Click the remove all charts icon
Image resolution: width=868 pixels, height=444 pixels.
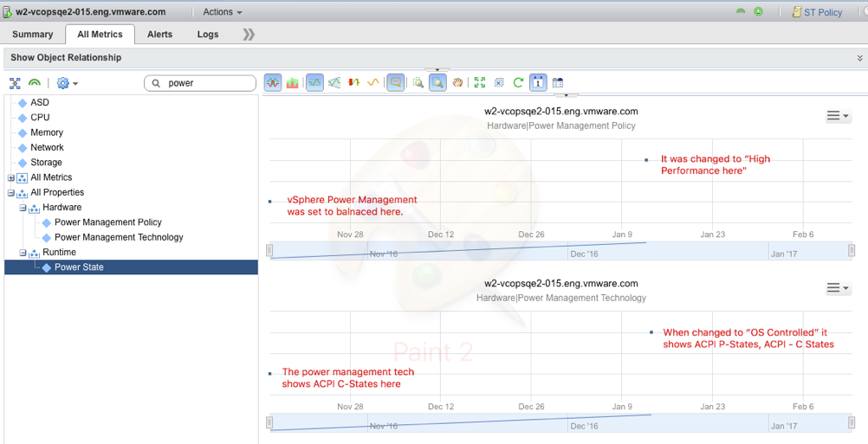(499, 83)
